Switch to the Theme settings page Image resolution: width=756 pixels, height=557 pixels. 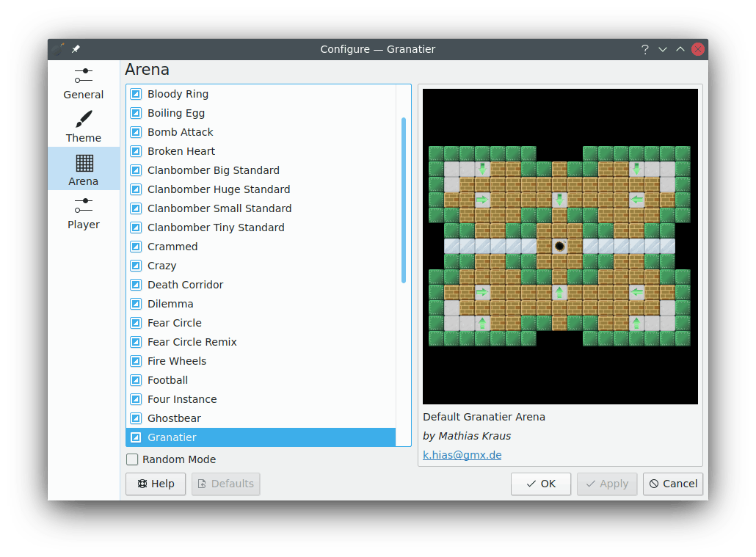coord(84,126)
